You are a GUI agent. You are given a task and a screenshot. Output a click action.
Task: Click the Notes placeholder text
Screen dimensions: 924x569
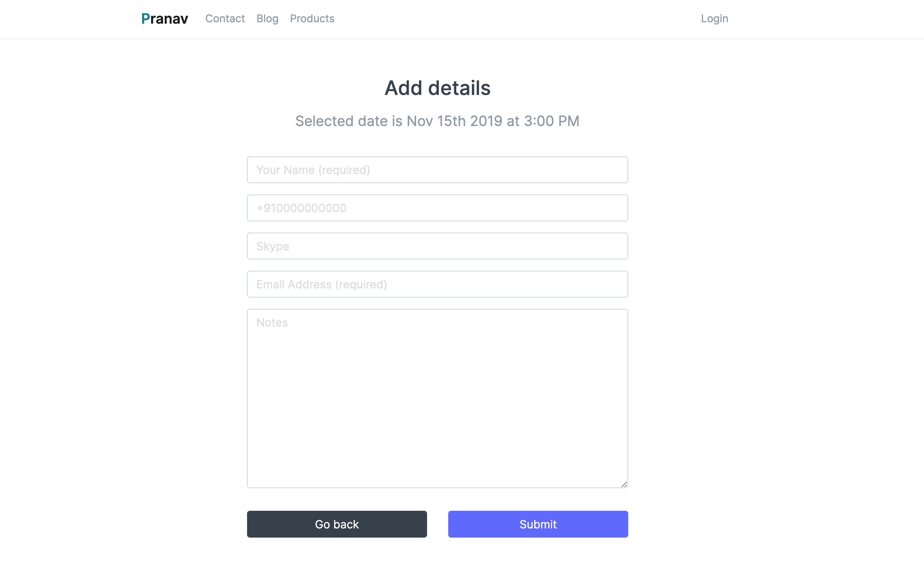(x=272, y=323)
